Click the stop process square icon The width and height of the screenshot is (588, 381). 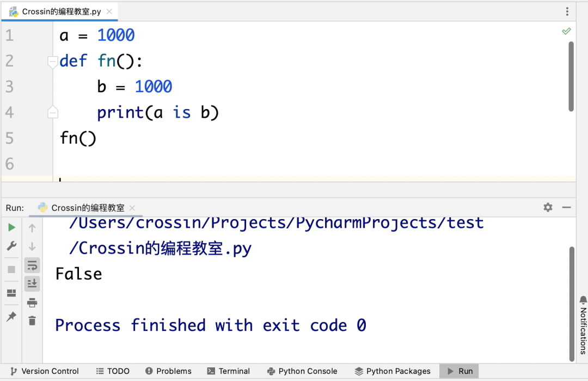(11, 269)
